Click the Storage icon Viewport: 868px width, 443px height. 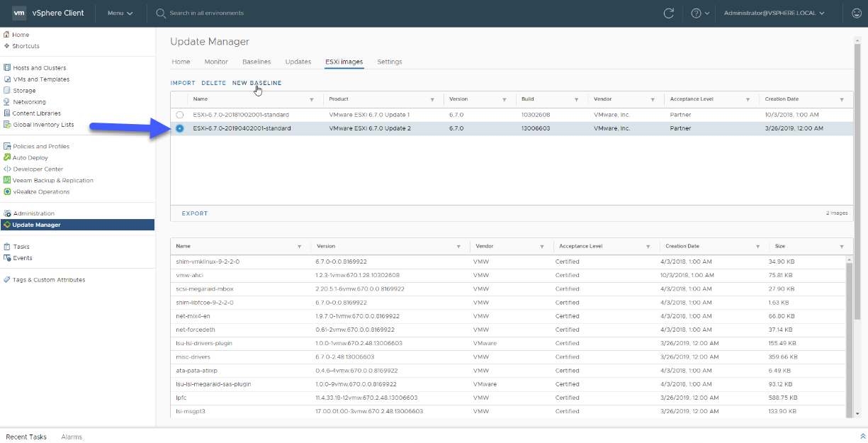pos(6,91)
